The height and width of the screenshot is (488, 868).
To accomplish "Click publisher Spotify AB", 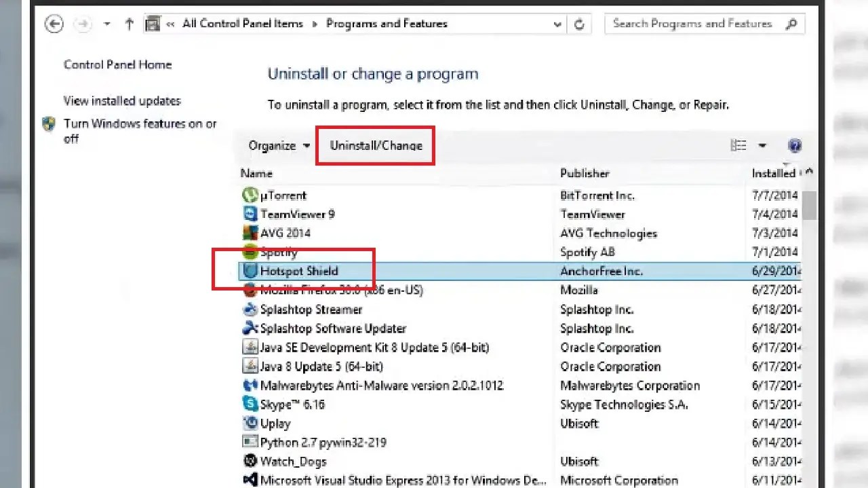I will pyautogui.click(x=587, y=252).
